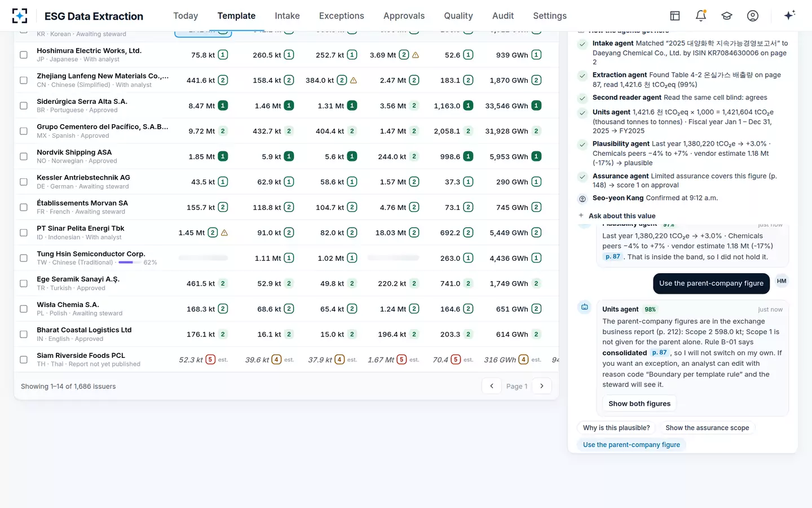Click the graduation cap icon
The image size is (812, 508).
(x=727, y=16)
